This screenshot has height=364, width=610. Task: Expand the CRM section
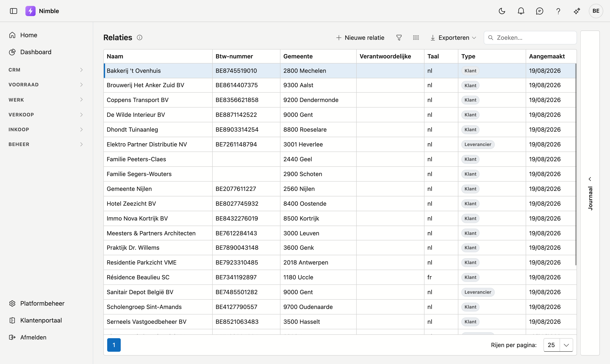click(46, 70)
